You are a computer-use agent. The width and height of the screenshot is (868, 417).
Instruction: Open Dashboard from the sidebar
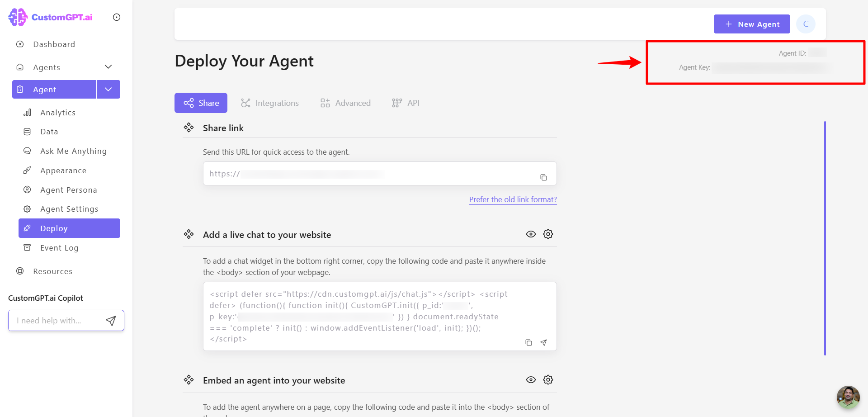54,44
